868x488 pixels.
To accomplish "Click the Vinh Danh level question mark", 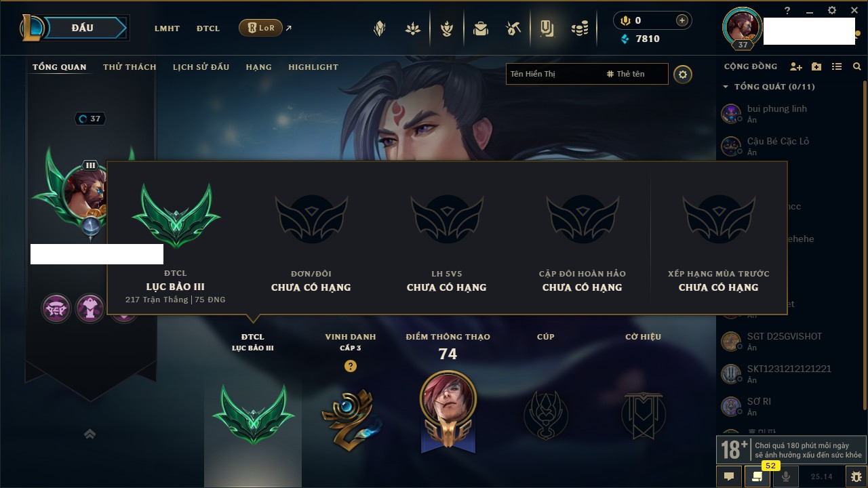I will 350,366.
